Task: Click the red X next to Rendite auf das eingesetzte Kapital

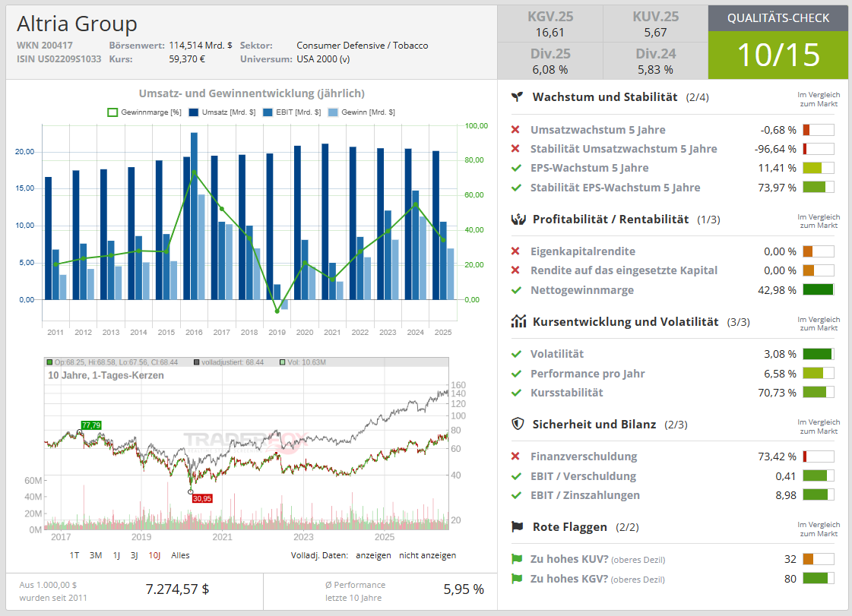Action: 515,270
